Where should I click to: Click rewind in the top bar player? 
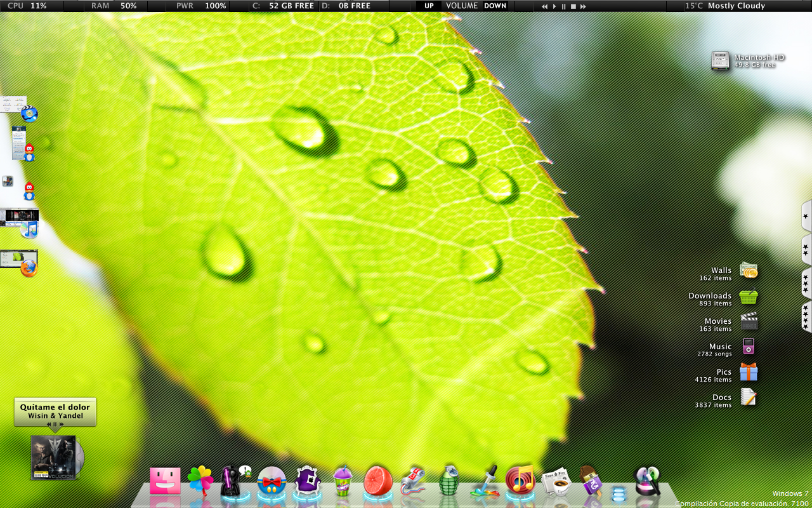tap(544, 6)
